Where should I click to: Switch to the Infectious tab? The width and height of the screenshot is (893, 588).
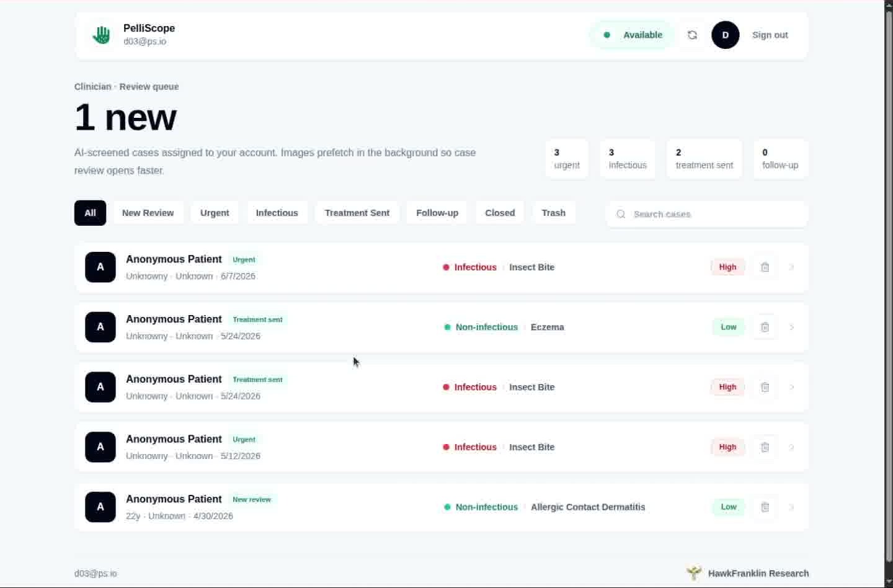[x=277, y=213]
